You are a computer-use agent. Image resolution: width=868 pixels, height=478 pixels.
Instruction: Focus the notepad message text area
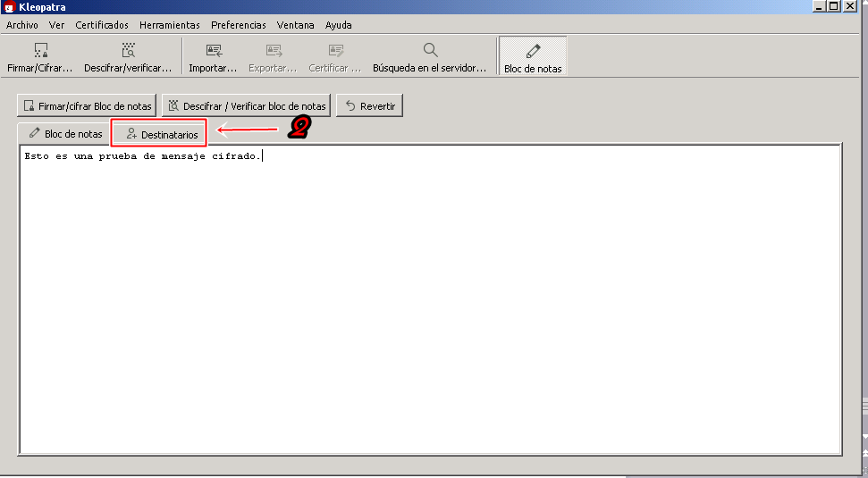point(430,299)
